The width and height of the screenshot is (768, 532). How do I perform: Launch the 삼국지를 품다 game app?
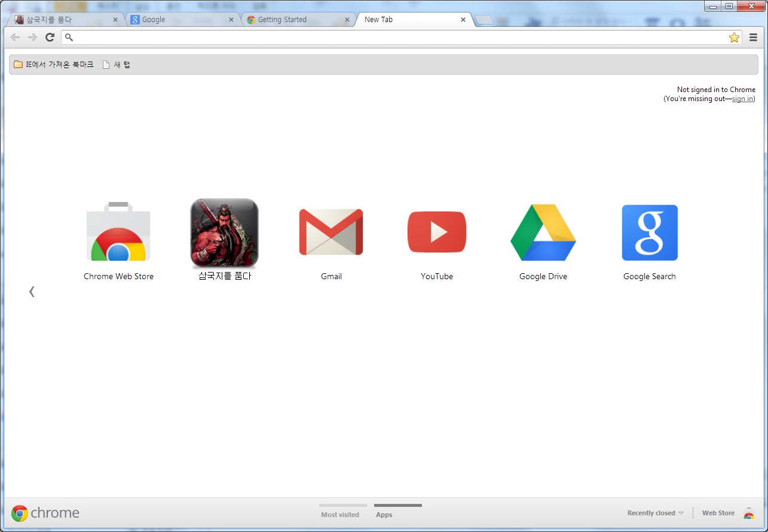coord(224,233)
